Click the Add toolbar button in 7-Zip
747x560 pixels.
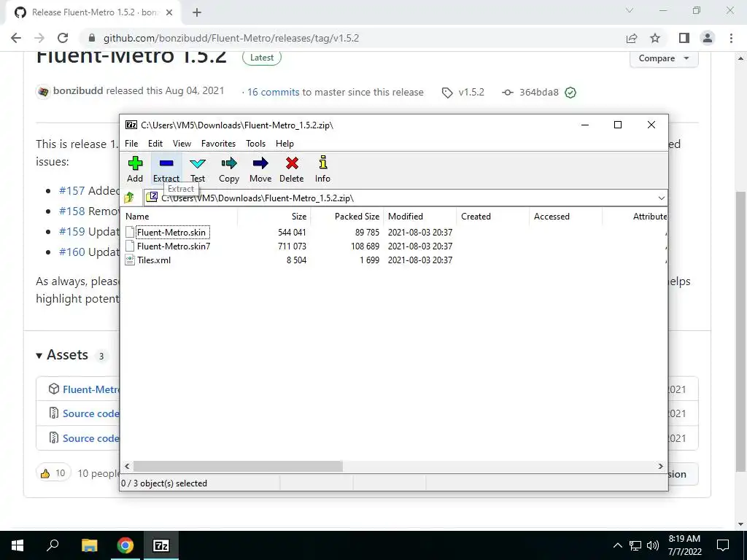[x=135, y=169]
